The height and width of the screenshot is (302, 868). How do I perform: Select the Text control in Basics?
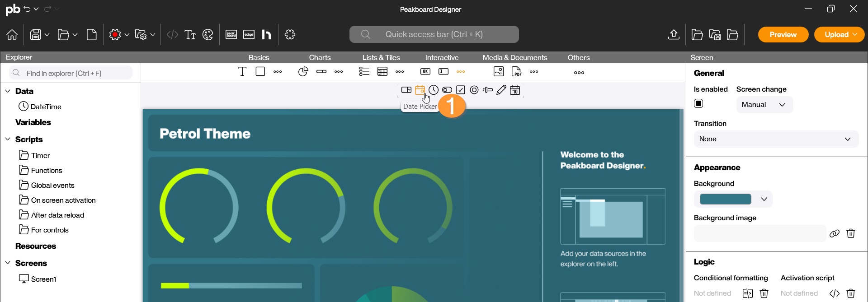point(242,72)
